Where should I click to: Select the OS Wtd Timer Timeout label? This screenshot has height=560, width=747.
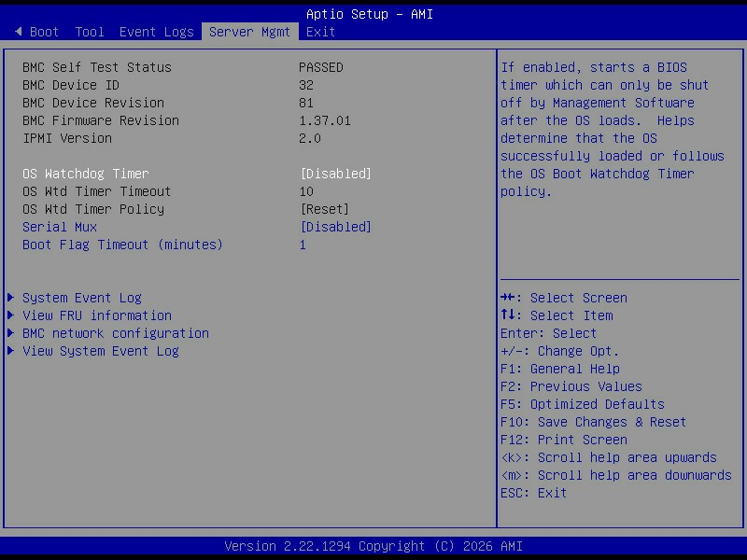(x=97, y=191)
